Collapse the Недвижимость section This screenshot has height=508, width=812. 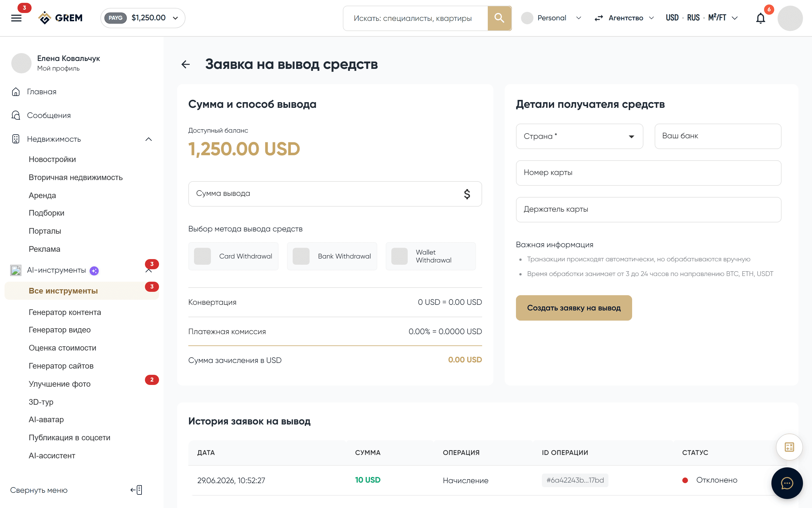(149, 139)
